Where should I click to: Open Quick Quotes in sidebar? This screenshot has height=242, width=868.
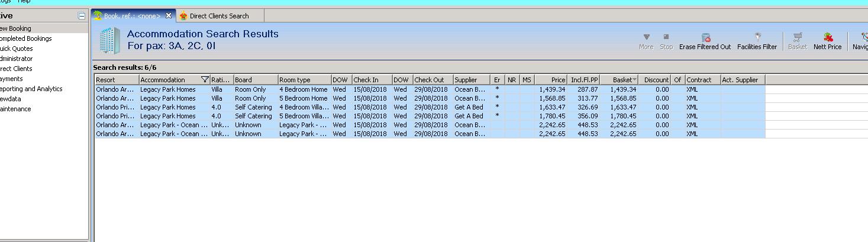[x=17, y=49]
